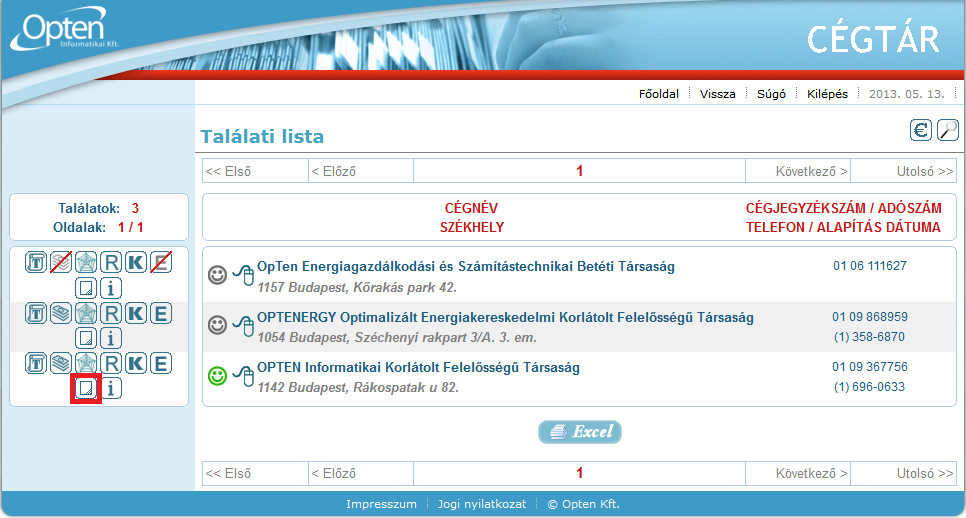This screenshot has height=518, width=966.
Task: Open the note page icon for OPTENERGY
Action: [x=86, y=338]
